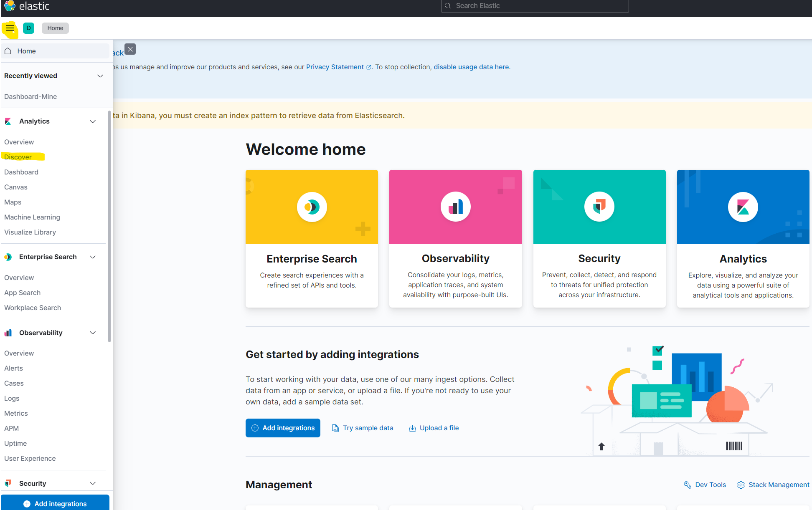Open Visualize Library from sidebar
Viewport: 812px width, 510px height.
[x=30, y=232]
